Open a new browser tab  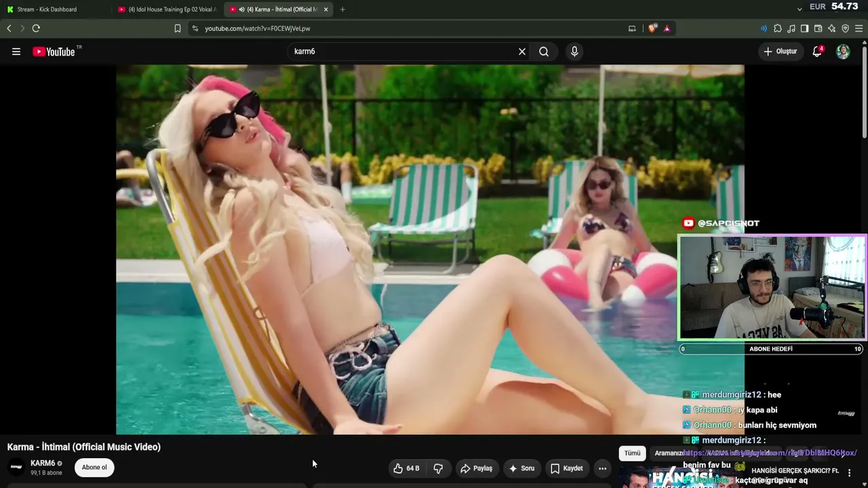click(342, 9)
